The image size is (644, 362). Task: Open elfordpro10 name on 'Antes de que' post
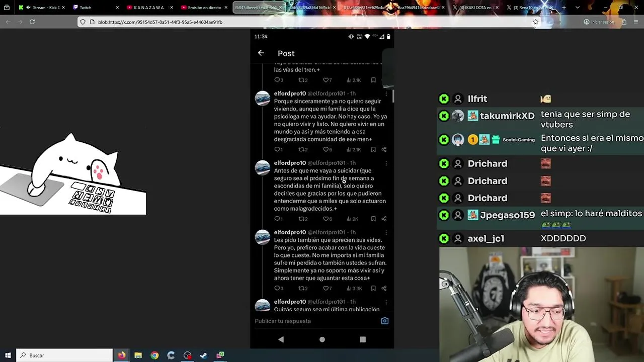point(290,163)
